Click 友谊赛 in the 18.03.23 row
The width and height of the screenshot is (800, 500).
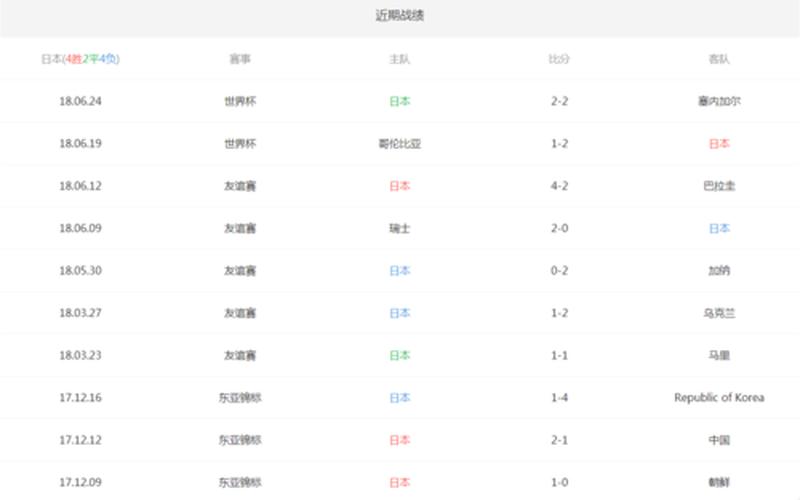click(240, 355)
